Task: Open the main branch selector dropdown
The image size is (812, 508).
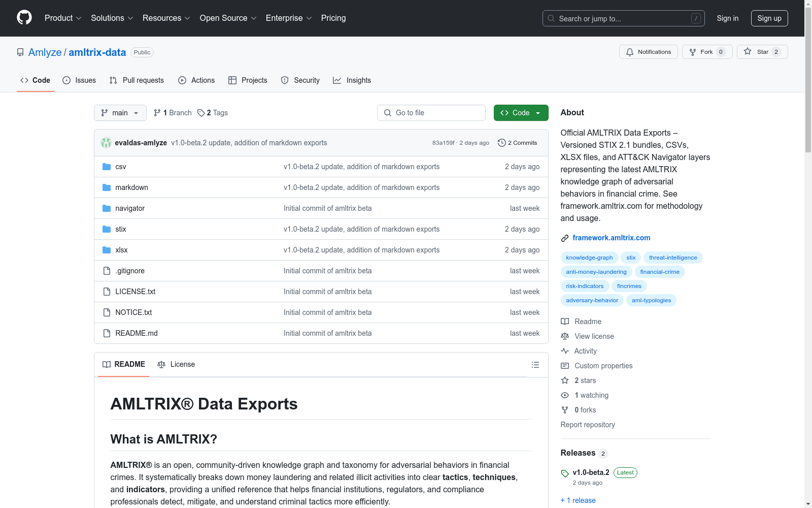Action: click(x=120, y=113)
